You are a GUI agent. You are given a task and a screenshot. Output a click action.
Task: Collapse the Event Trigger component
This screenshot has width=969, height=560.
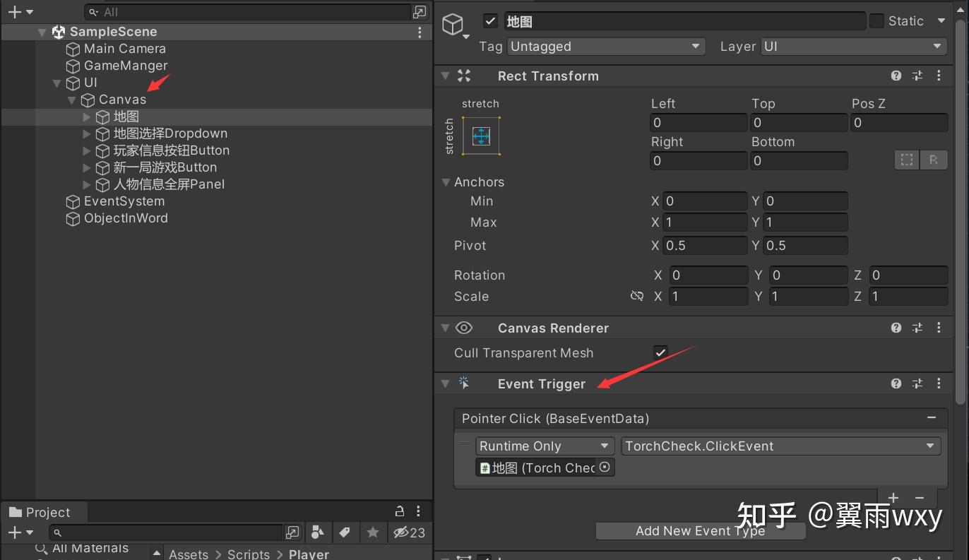point(445,383)
